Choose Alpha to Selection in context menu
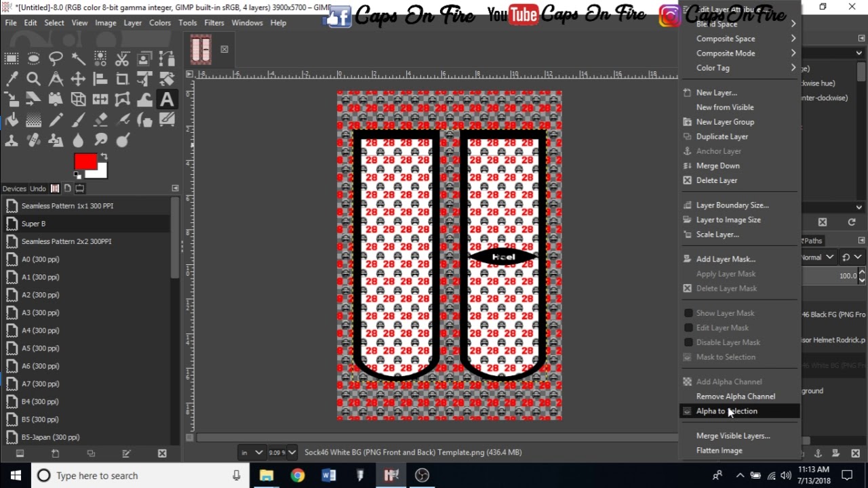 point(741,411)
